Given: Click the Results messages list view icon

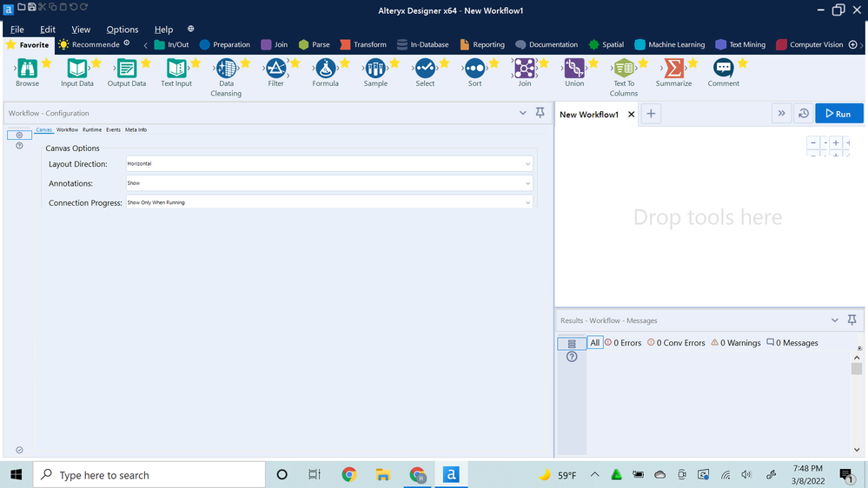Looking at the screenshot, I should (x=572, y=344).
